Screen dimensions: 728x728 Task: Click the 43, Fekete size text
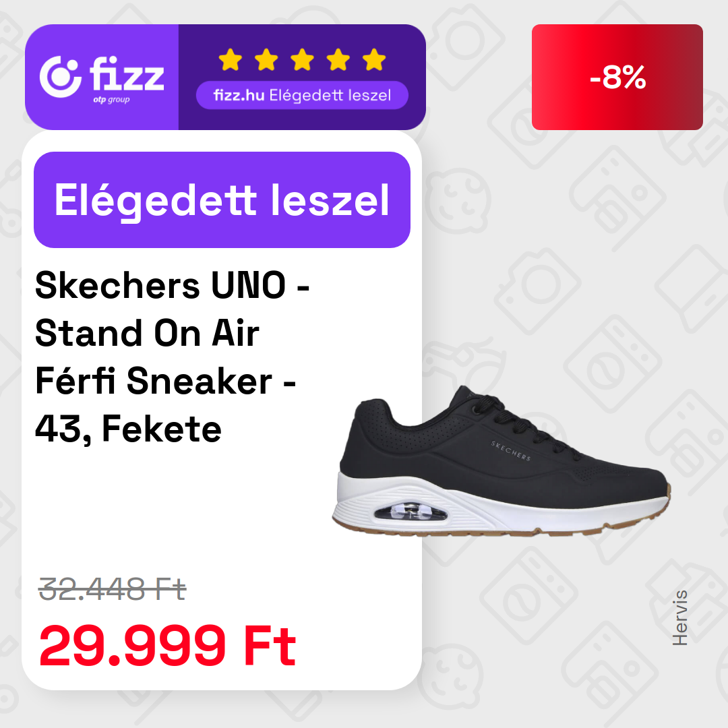click(128, 429)
